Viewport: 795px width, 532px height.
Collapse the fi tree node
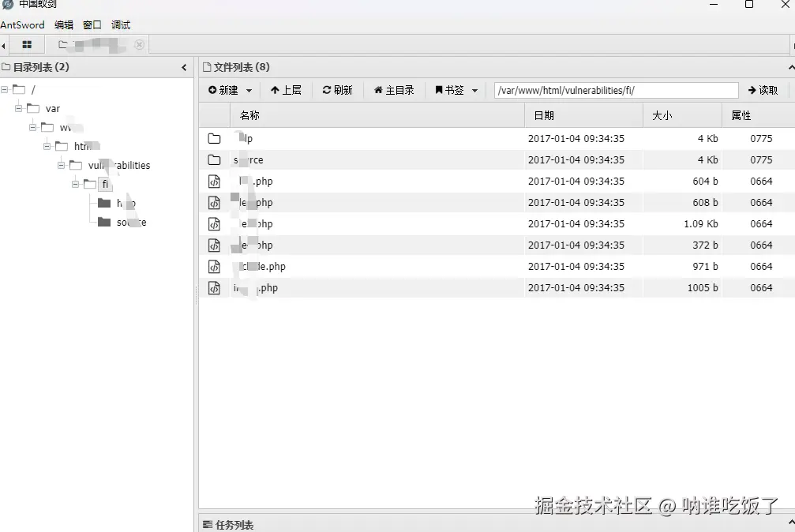(75, 184)
